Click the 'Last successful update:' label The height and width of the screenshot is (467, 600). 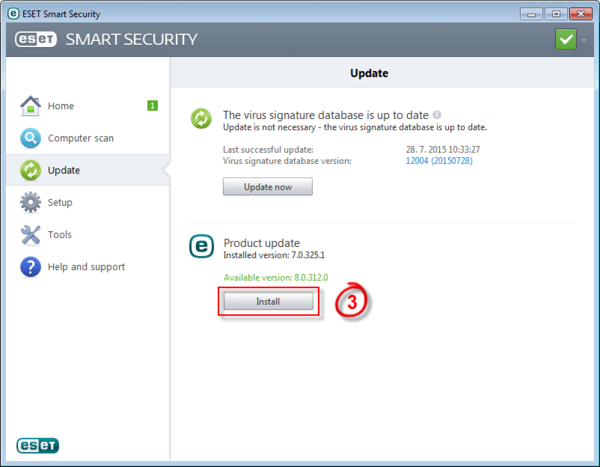pos(268,149)
